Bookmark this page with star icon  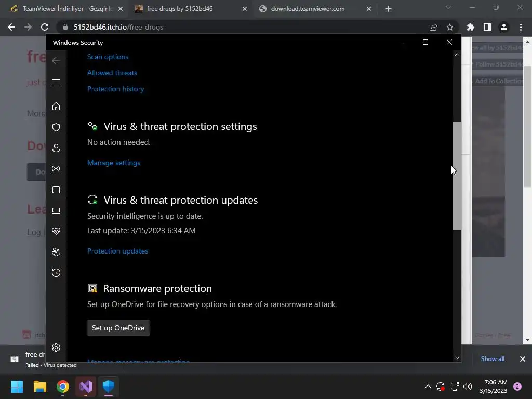pos(450,27)
